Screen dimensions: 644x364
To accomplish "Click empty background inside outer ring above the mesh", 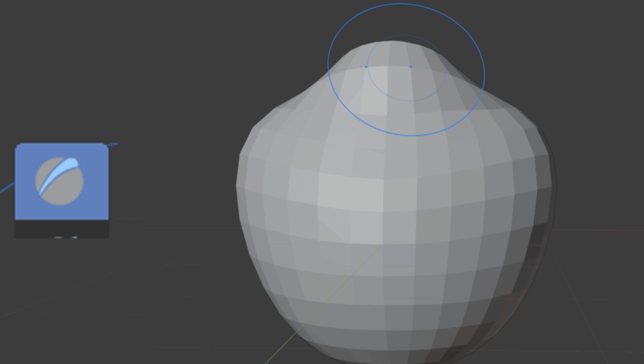I will 352,31.
